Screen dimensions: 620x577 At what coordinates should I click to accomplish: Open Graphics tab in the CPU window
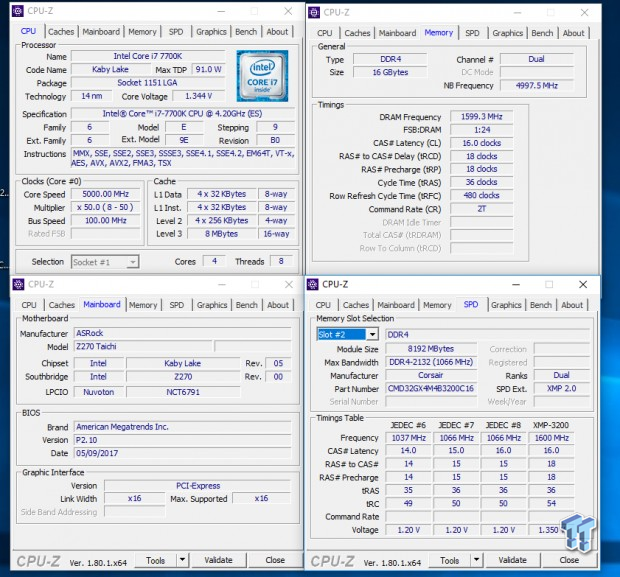tap(211, 32)
